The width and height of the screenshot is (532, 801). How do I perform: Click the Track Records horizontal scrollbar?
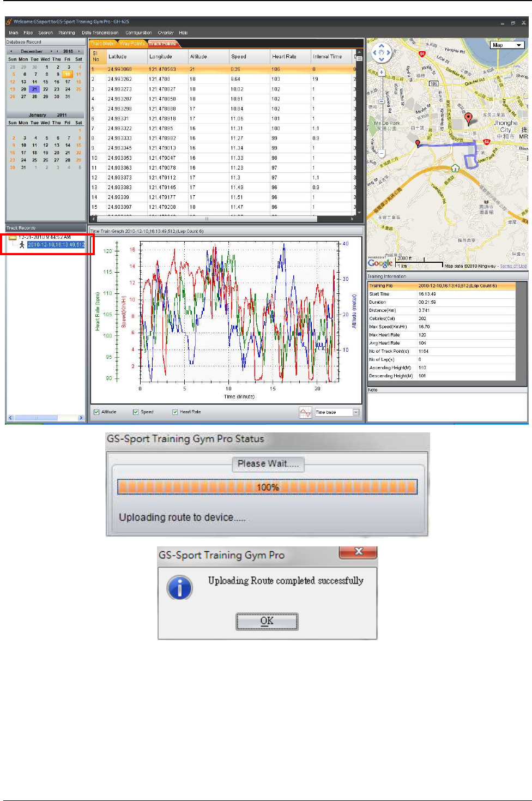click(x=45, y=418)
